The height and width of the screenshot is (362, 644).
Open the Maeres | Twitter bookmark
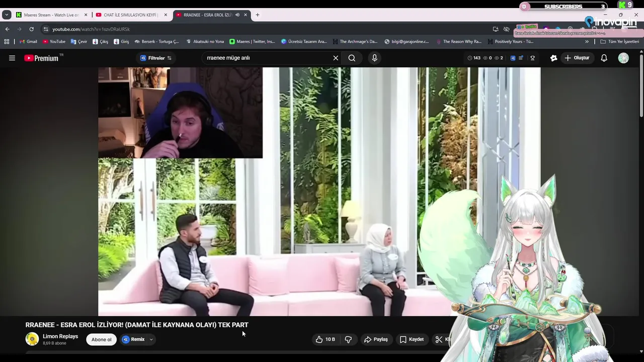click(252, 42)
